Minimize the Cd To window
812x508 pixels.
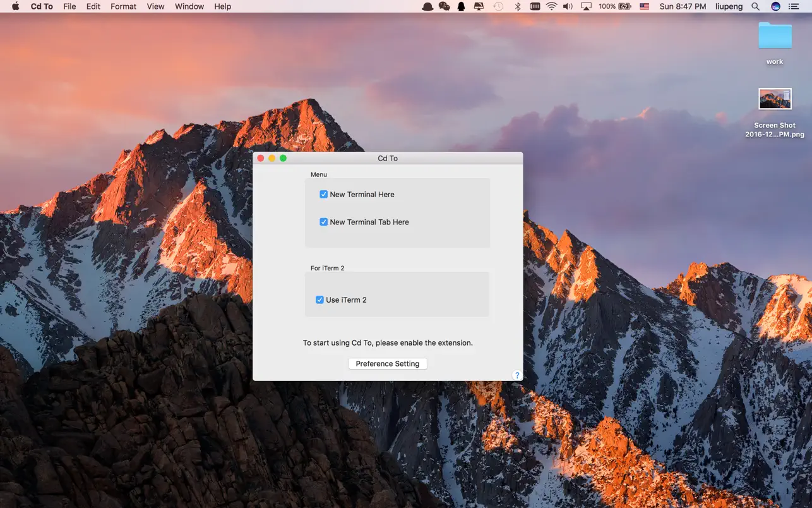(x=272, y=158)
